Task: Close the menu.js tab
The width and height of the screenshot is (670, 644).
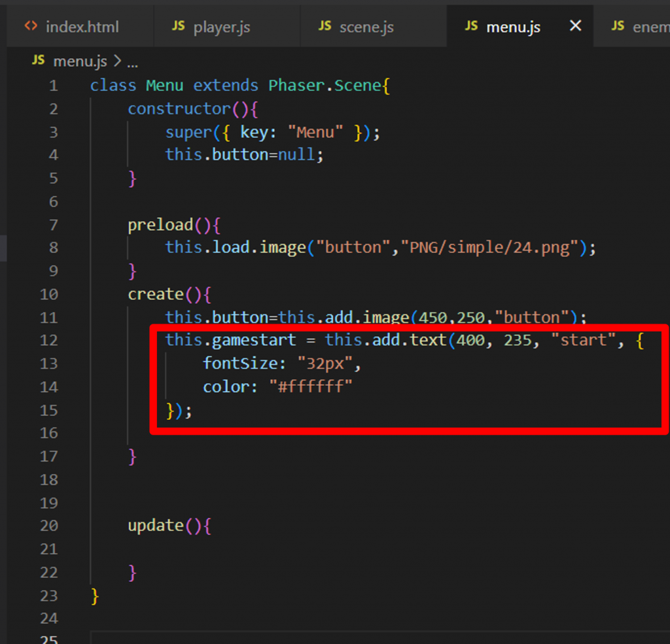Action: (x=575, y=26)
